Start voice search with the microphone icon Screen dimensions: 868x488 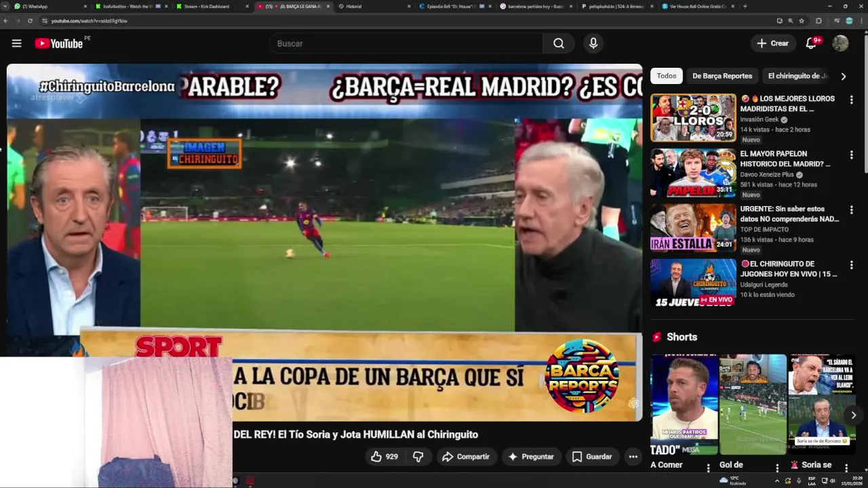click(593, 43)
